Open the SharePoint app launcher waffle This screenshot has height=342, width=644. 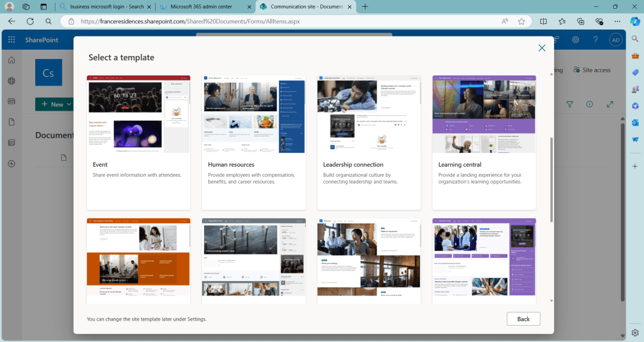pos(11,40)
